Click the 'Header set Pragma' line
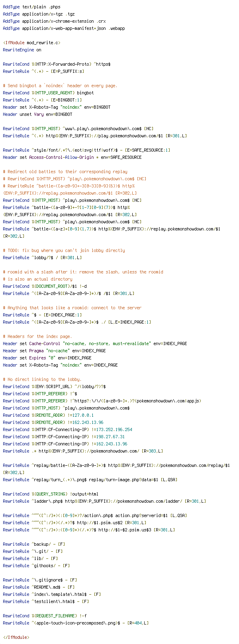Viewport: 239px width, 644px height. coord(54,351)
